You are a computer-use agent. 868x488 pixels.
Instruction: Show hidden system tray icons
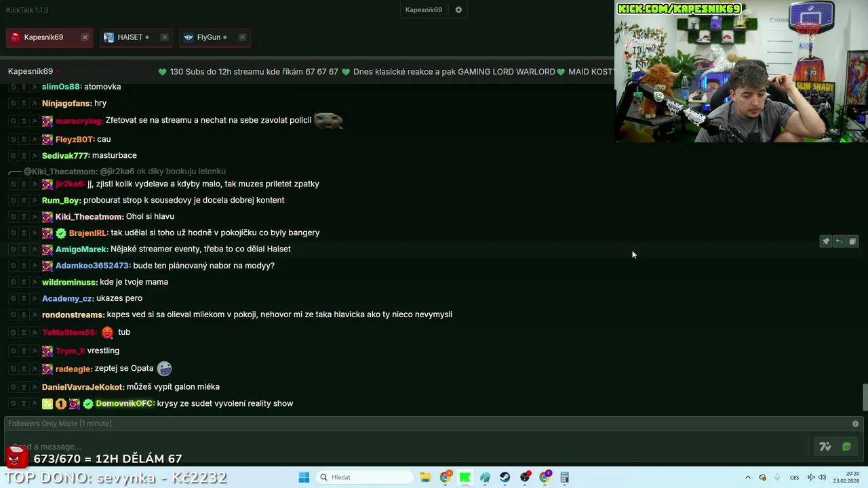coord(748,477)
